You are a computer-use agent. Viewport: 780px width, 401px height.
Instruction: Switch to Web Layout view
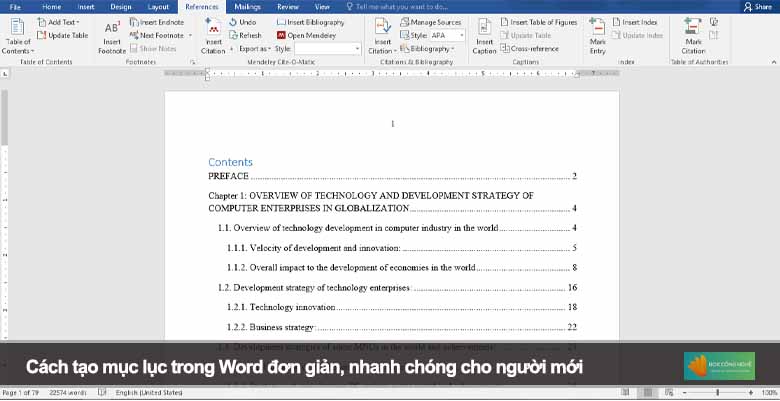pyautogui.click(x=669, y=393)
